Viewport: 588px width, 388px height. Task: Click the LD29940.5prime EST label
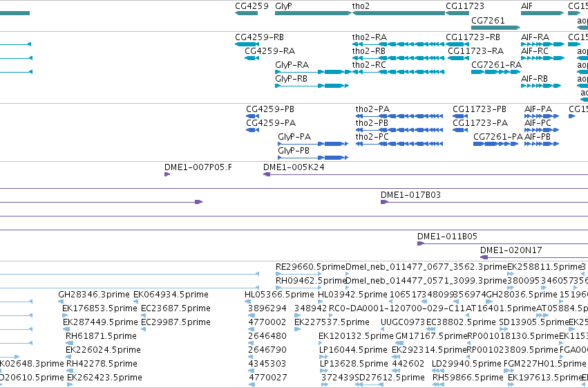(466, 364)
